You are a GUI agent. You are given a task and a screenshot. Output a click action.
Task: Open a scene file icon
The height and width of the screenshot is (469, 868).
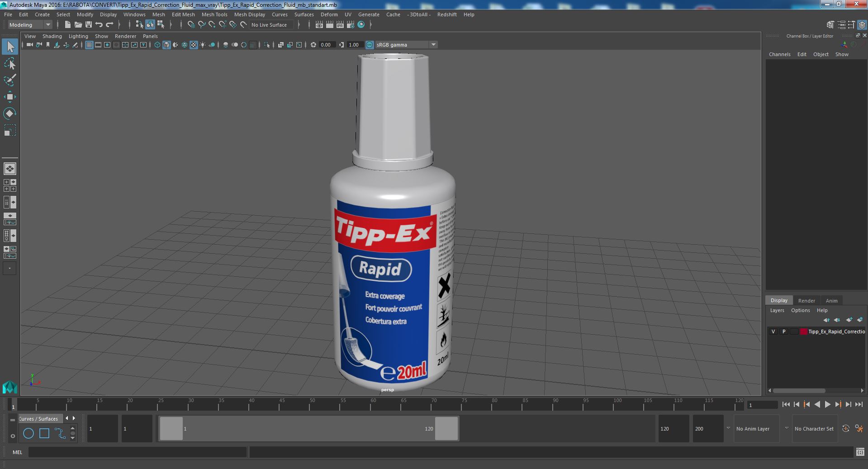78,25
